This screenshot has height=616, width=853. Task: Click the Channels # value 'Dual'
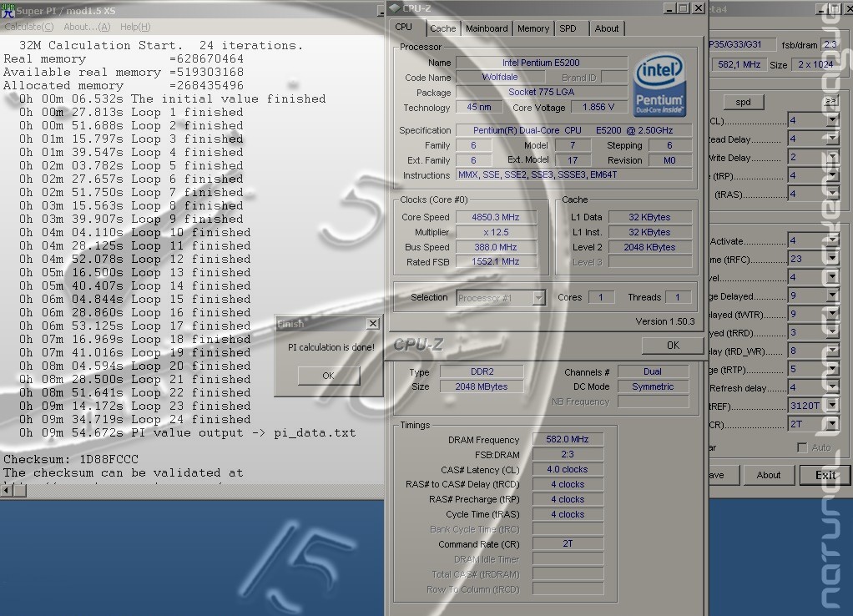653,371
